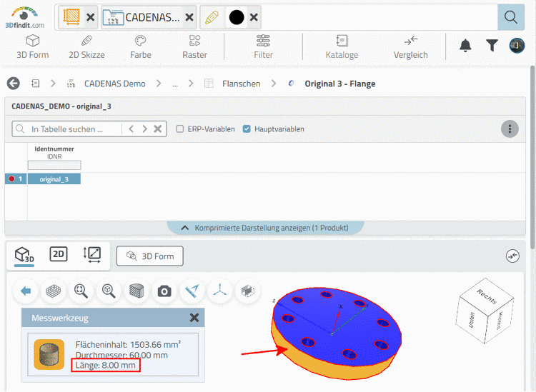Click the Flächeninhalt 1503.66 mm² value

click(128, 345)
